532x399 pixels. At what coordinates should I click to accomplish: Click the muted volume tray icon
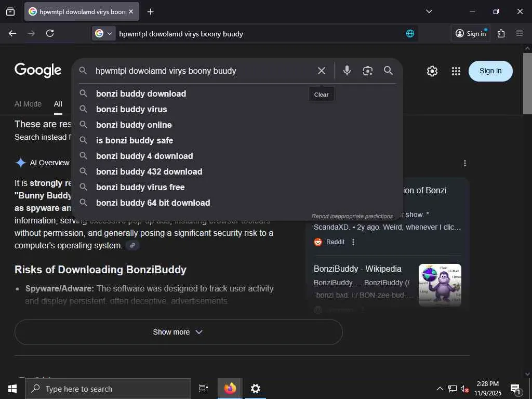[464, 389]
